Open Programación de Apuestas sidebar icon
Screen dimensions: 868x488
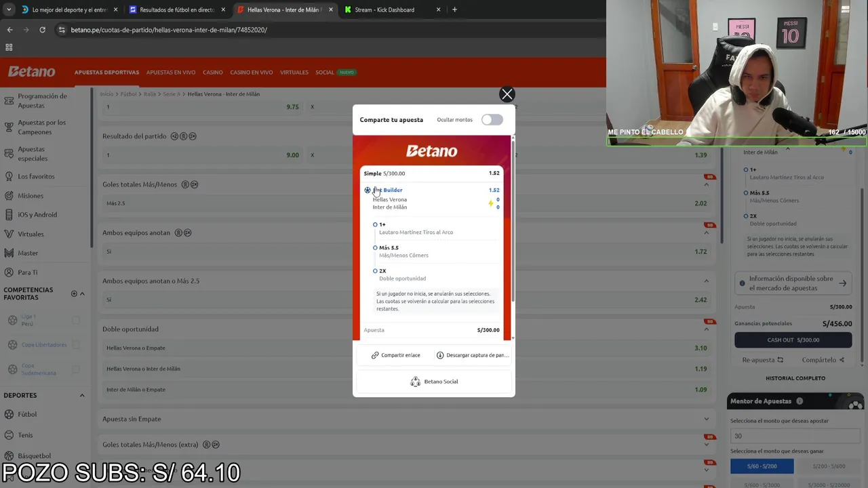9,101
